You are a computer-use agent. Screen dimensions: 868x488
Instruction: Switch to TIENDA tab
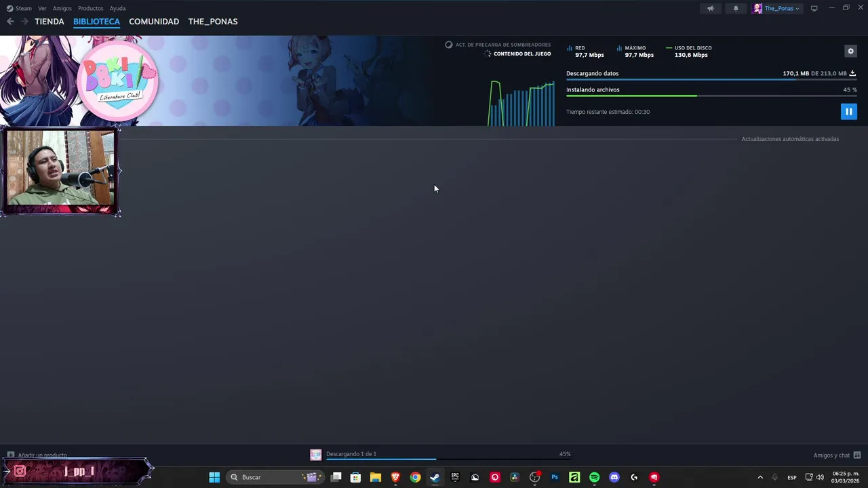point(50,21)
